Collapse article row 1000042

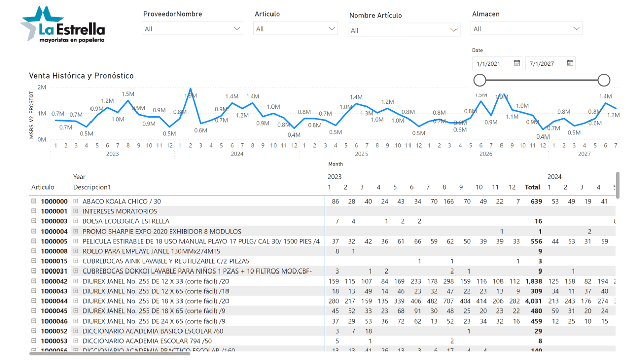[x=34, y=281]
